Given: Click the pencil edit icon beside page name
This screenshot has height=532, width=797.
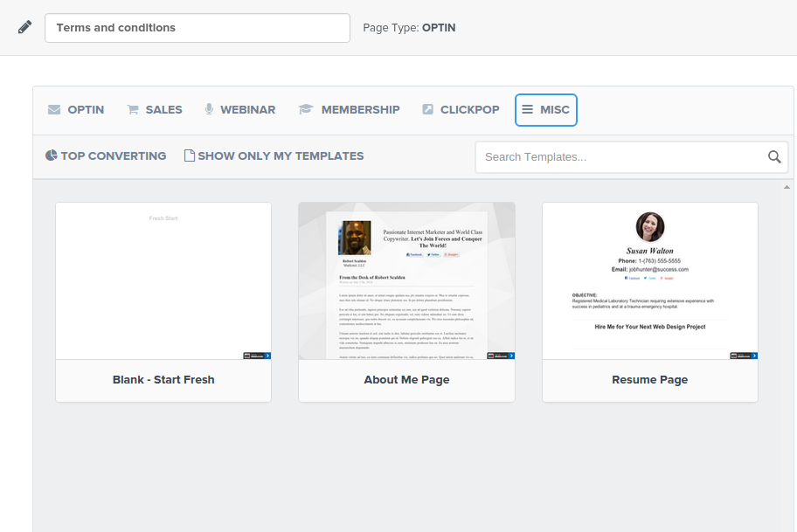Looking at the screenshot, I should [x=25, y=27].
